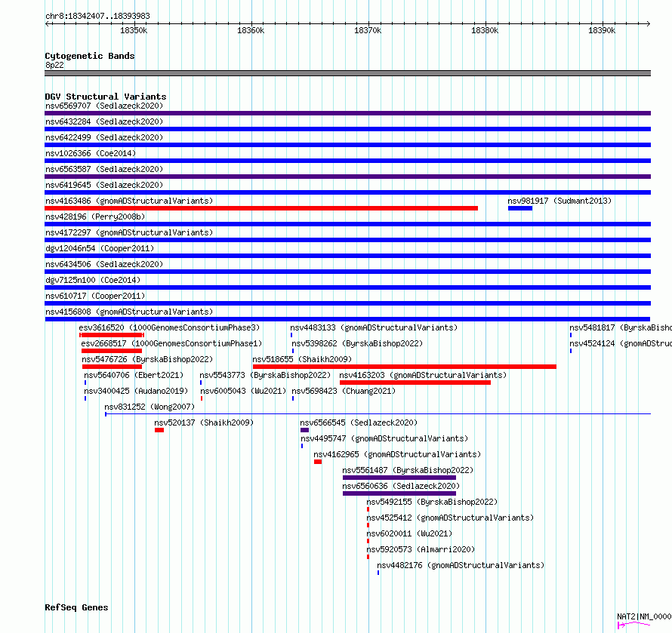Screen dimensions: 672x633
Task: Click the NAT2 RefSeq gene label
Action: coord(644,616)
